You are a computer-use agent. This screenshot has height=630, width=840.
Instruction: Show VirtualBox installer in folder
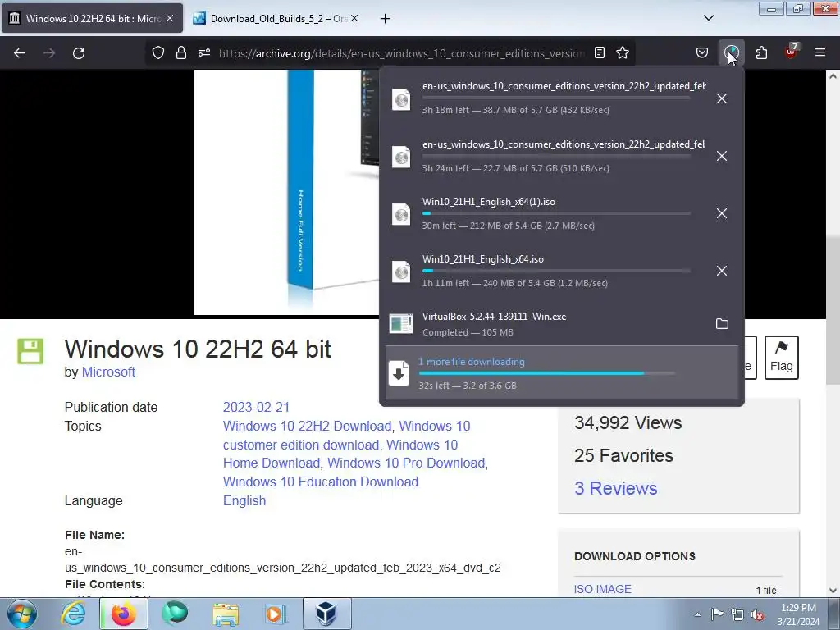click(722, 323)
